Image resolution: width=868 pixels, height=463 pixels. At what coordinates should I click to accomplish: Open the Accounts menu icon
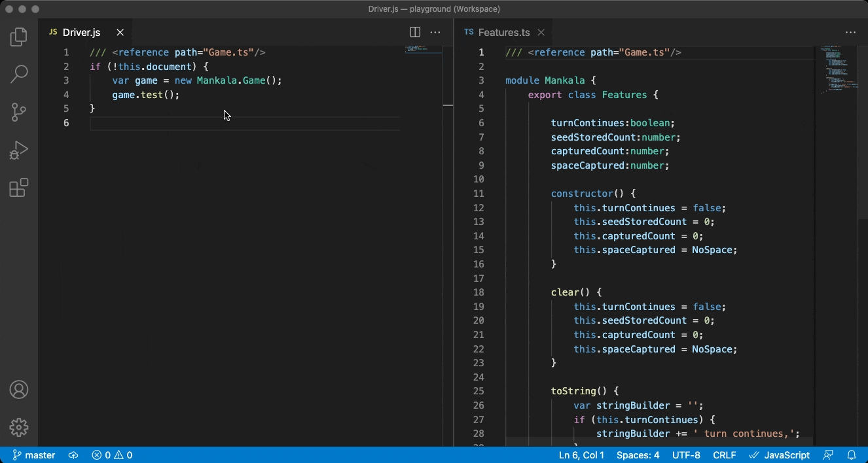[19, 390]
